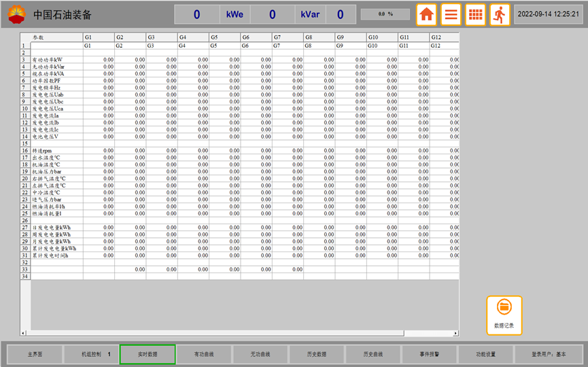Open 无功曲线 tab
Screen dimensions: 588x367
tap(260, 354)
